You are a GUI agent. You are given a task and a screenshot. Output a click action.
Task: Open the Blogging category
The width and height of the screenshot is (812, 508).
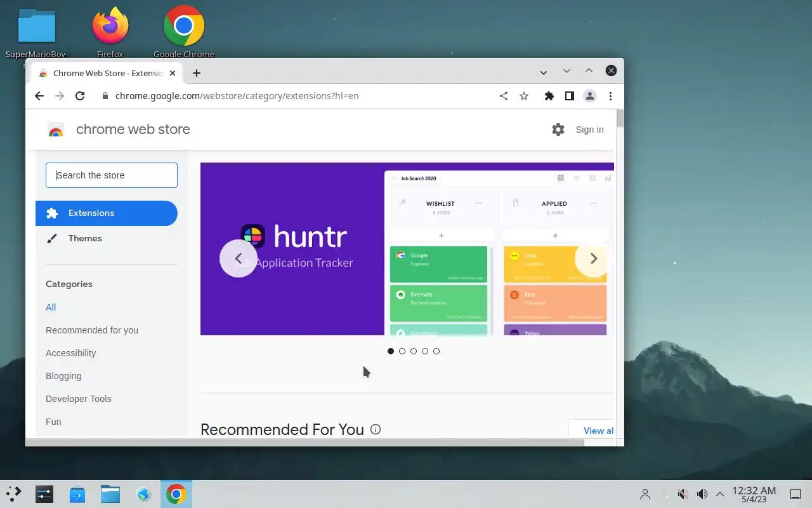(x=63, y=376)
